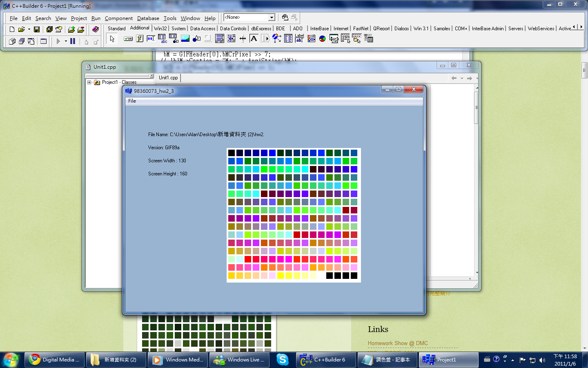Select the Unit1.cpp editor tab
Image resolution: width=588 pixels, height=368 pixels.
168,78
